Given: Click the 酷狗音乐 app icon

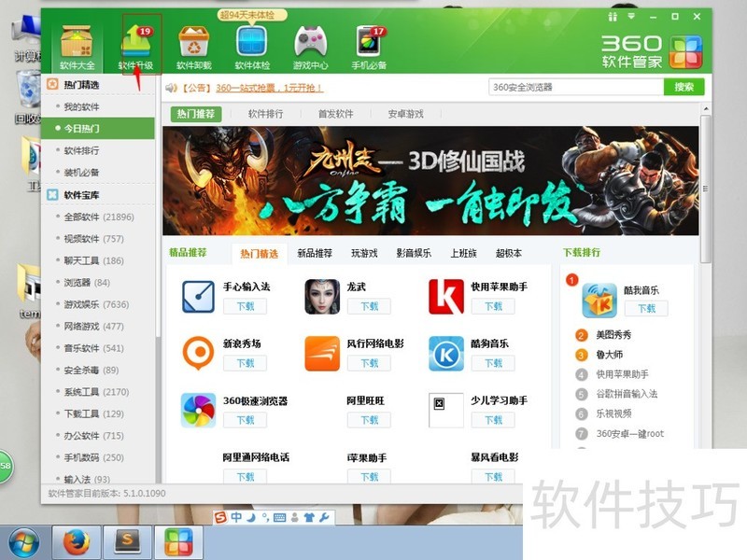Looking at the screenshot, I should 444,356.
